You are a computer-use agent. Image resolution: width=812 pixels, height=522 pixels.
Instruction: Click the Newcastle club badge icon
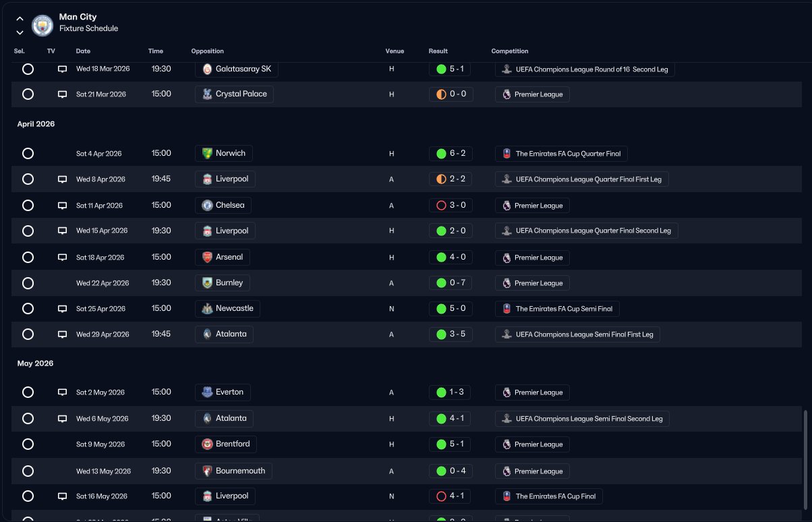coord(207,309)
